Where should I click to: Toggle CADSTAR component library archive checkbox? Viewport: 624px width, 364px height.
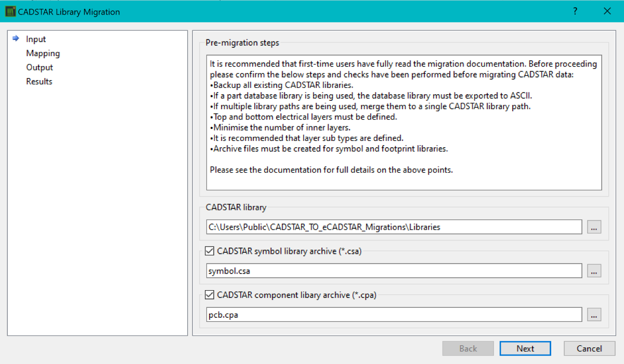coord(210,295)
